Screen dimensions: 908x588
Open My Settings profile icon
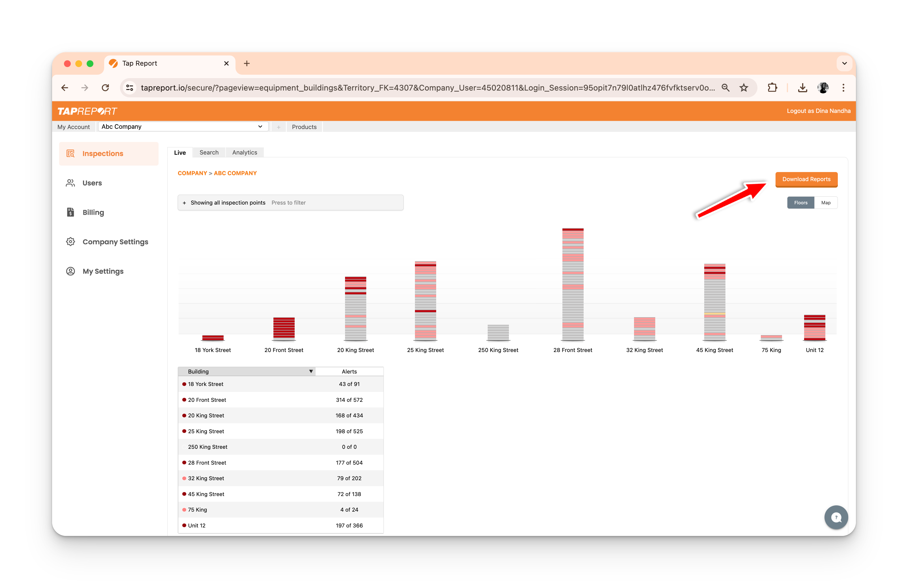(70, 271)
